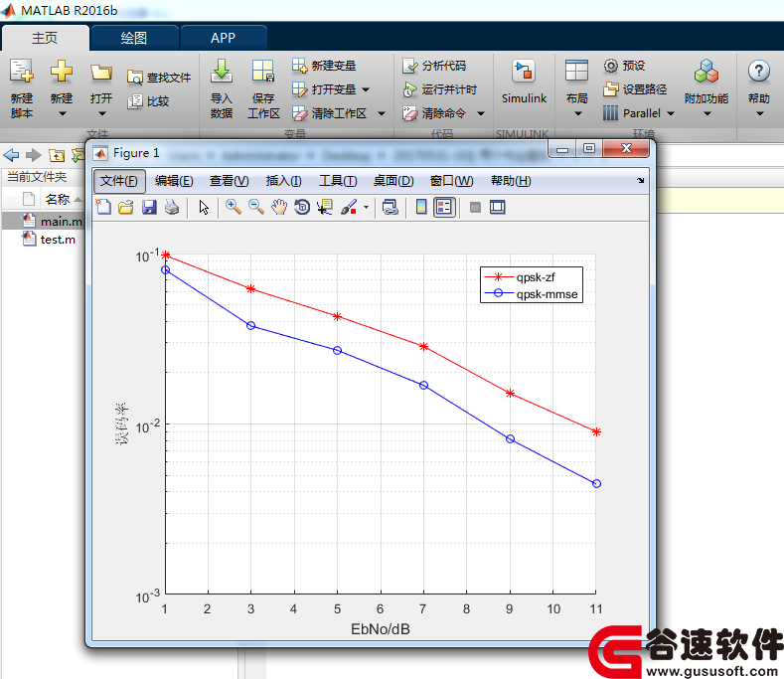784x679 pixels.
Task: Click the Link Plot icon
Action: pos(390,207)
